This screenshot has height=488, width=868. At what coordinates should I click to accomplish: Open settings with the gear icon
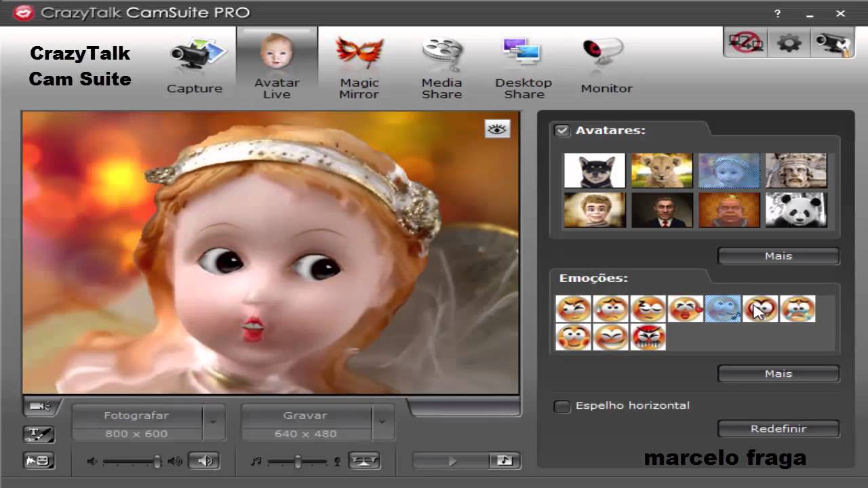(x=789, y=43)
